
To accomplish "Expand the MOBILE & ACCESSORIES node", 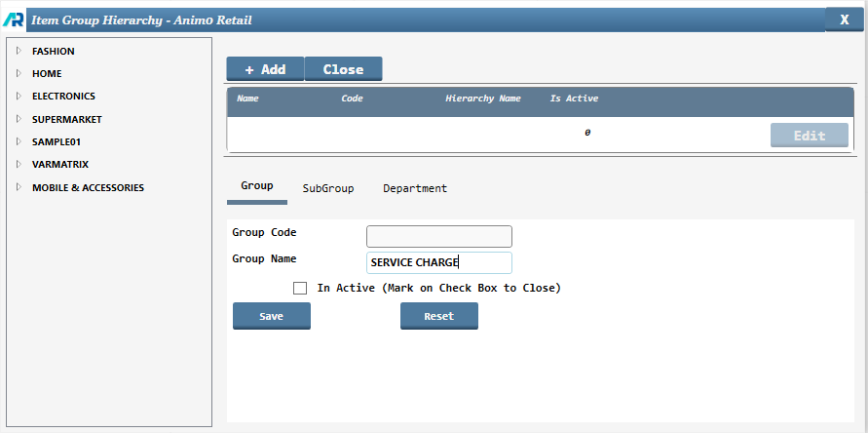I will (x=19, y=187).
